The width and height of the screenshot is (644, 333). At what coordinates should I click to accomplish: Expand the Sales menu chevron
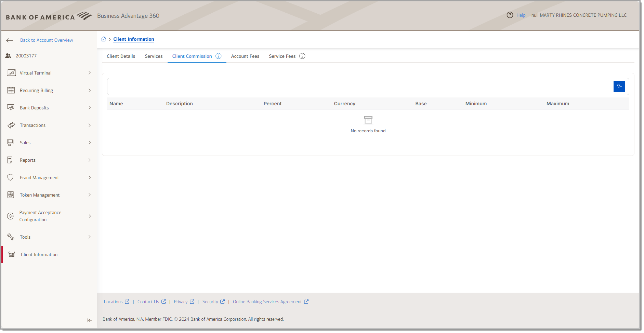click(x=89, y=143)
